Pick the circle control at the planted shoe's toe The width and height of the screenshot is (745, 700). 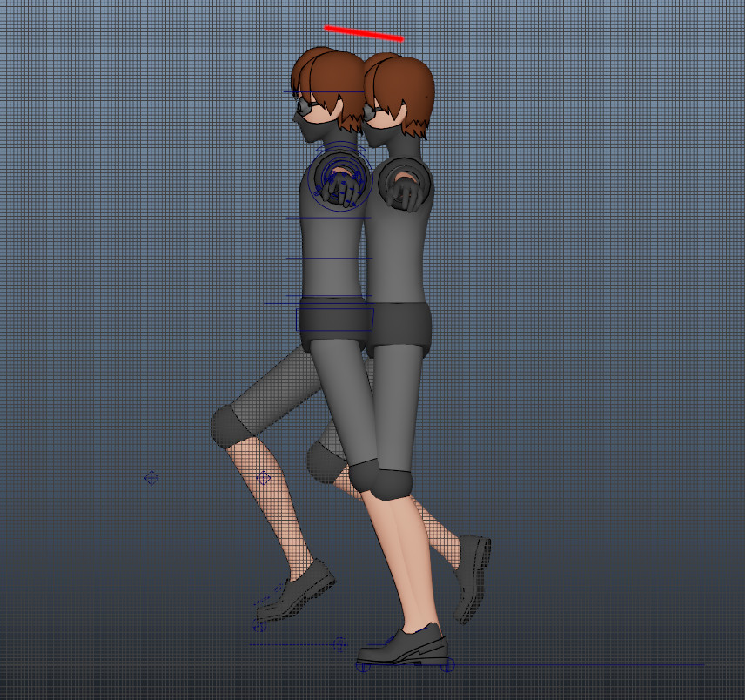[363, 666]
